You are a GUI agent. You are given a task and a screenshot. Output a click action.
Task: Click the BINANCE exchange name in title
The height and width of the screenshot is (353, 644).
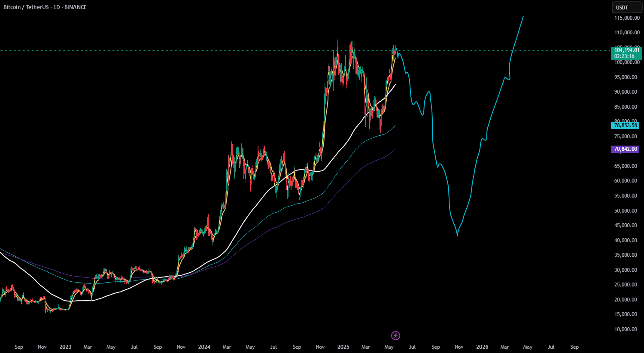[x=76, y=7]
